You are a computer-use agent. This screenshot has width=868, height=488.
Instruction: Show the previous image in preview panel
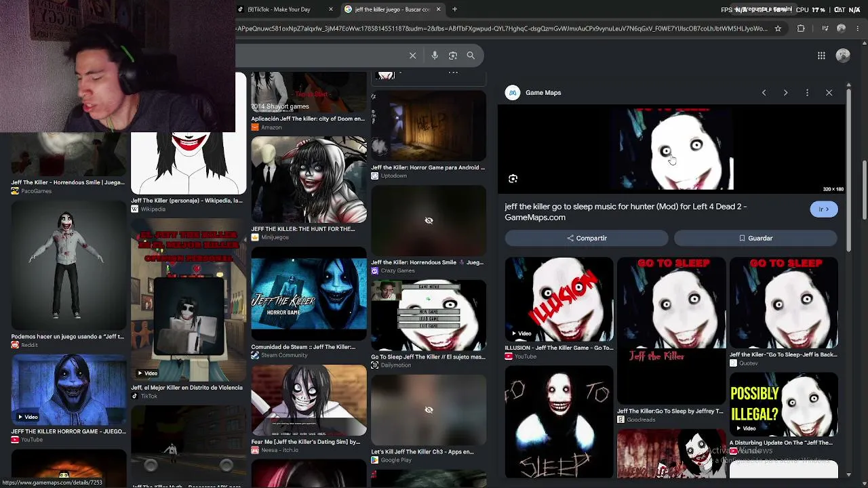764,93
